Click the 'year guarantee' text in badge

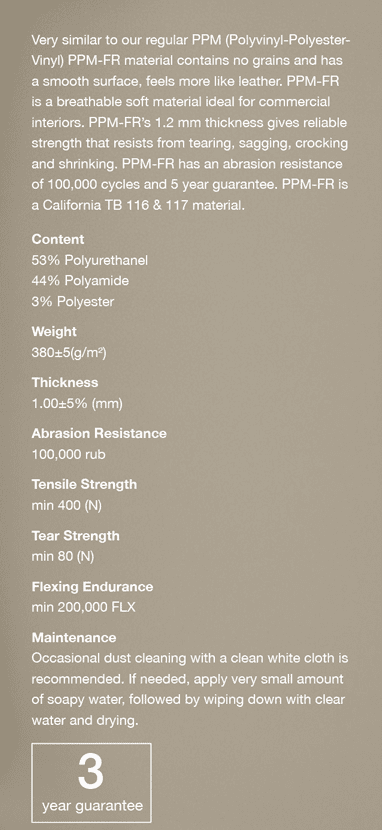pos(93,807)
